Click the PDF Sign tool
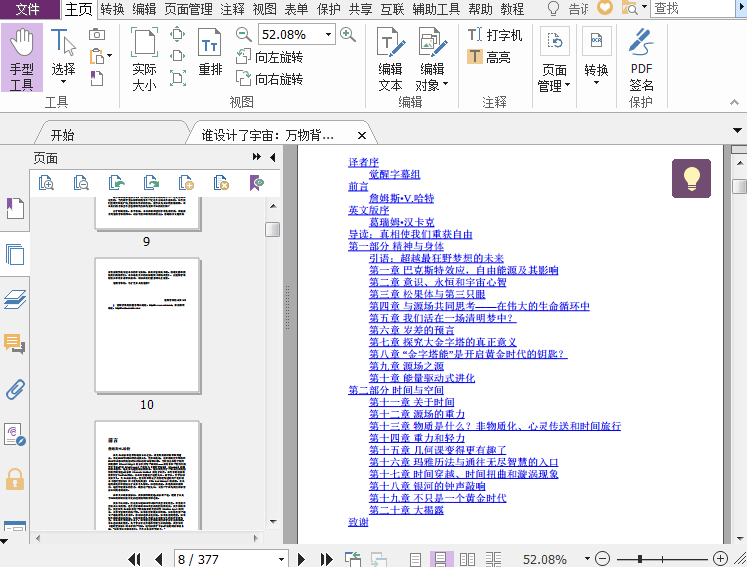747x567 pixels. (641, 59)
